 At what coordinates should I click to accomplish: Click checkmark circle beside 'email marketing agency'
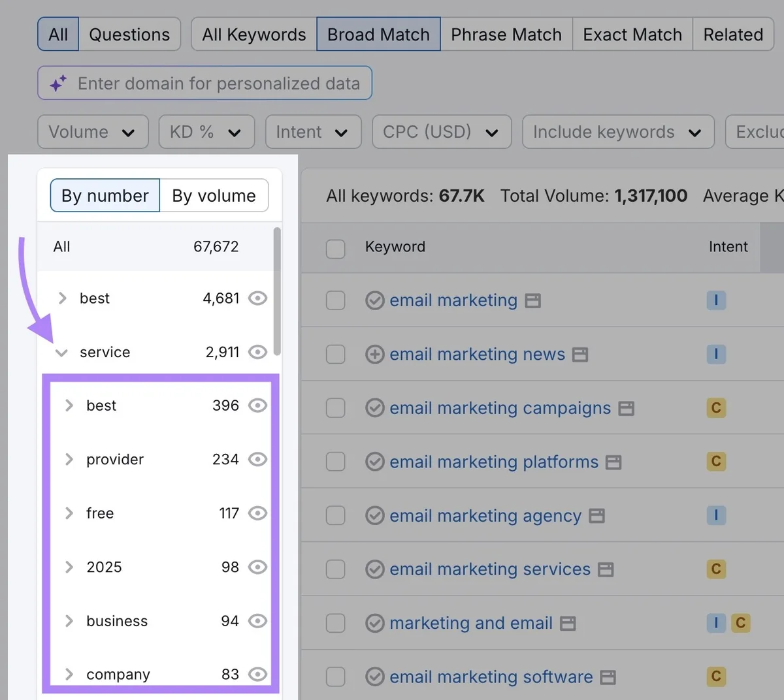coord(374,515)
